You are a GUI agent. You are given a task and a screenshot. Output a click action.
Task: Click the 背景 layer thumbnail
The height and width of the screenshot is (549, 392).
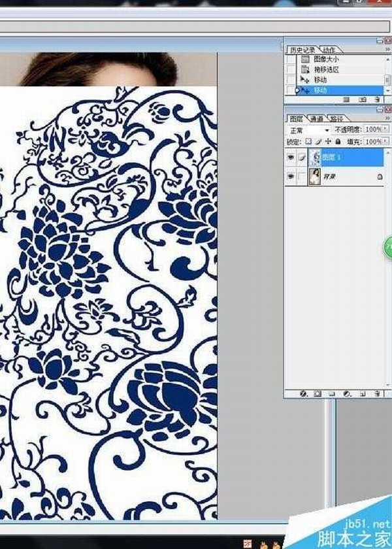point(315,176)
